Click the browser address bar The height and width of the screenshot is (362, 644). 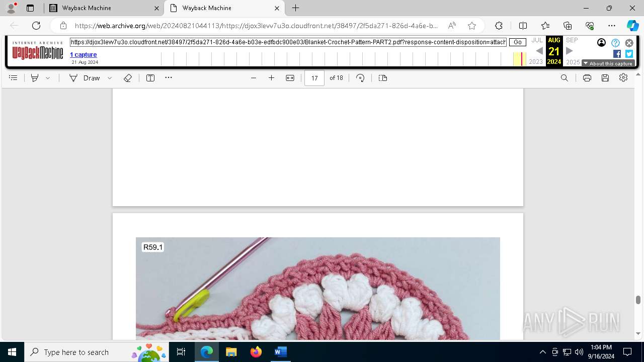click(256, 26)
